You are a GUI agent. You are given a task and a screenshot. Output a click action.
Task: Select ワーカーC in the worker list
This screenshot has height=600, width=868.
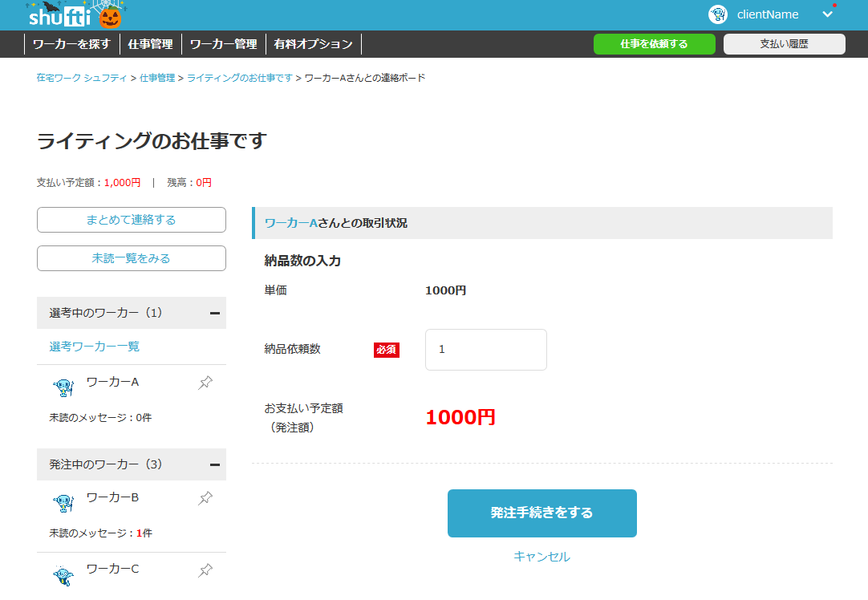113,569
